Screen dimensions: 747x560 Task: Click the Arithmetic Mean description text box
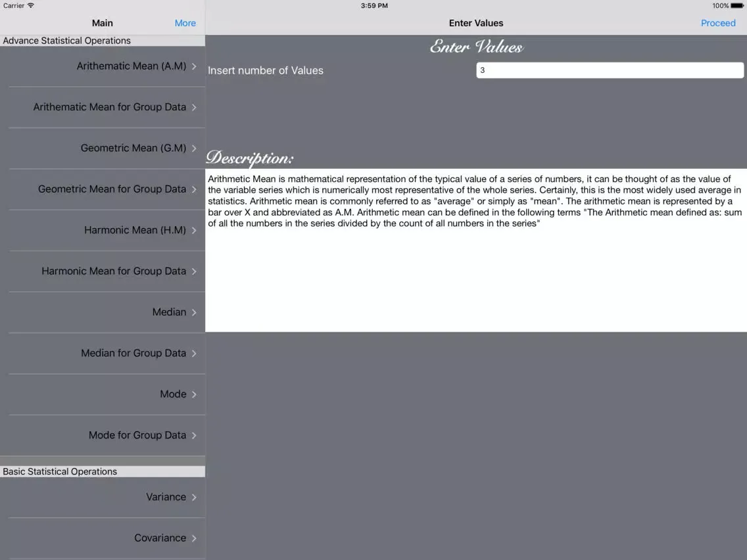[476, 250]
